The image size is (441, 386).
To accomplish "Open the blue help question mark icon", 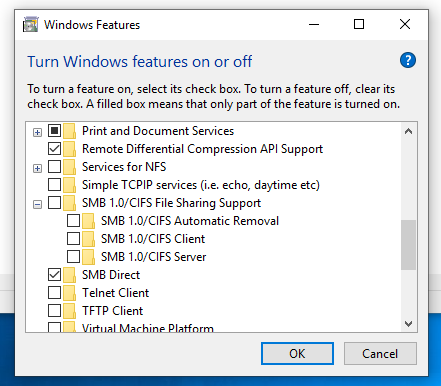I will click(x=408, y=60).
